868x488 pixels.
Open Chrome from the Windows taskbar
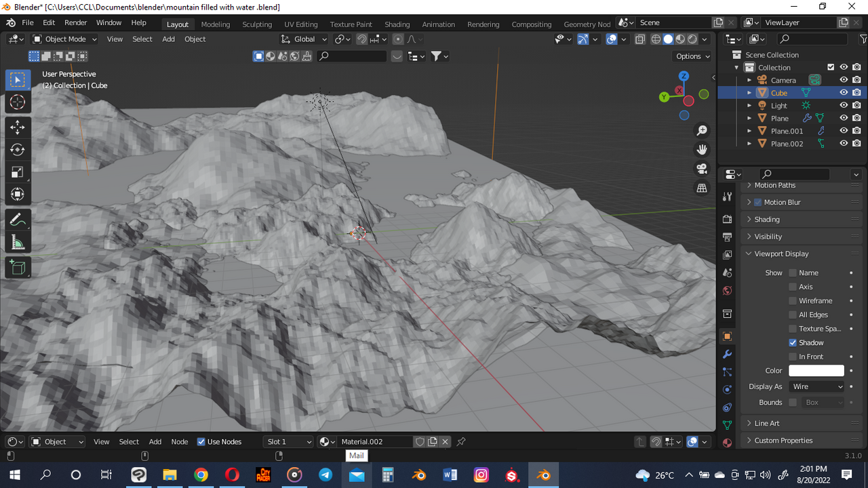pyautogui.click(x=201, y=475)
